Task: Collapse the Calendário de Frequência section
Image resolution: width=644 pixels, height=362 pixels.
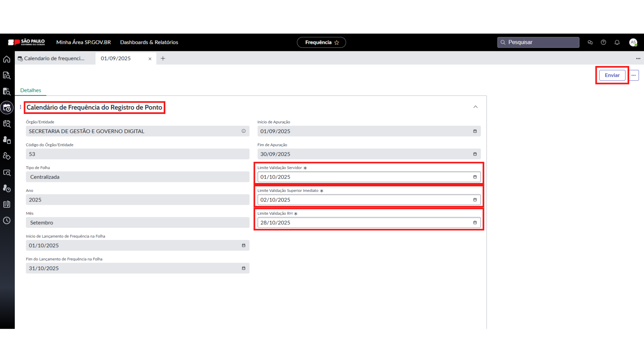Action: (x=475, y=107)
